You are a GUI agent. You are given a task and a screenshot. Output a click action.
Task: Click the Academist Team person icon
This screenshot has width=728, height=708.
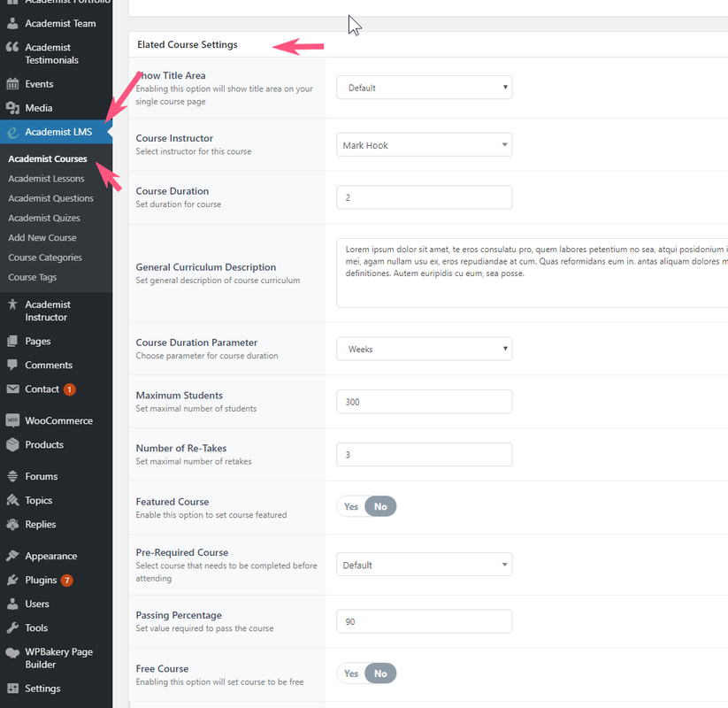coord(12,23)
